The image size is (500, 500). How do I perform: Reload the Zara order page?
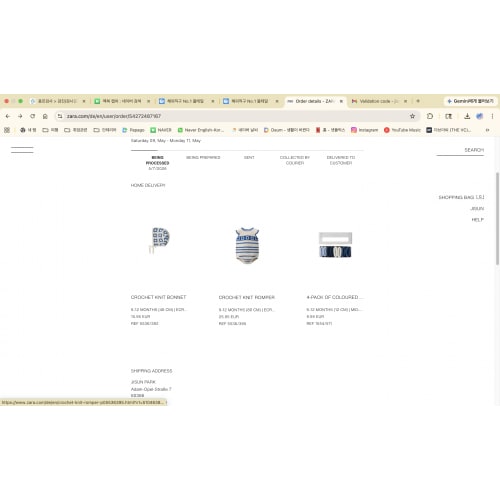tap(32, 116)
